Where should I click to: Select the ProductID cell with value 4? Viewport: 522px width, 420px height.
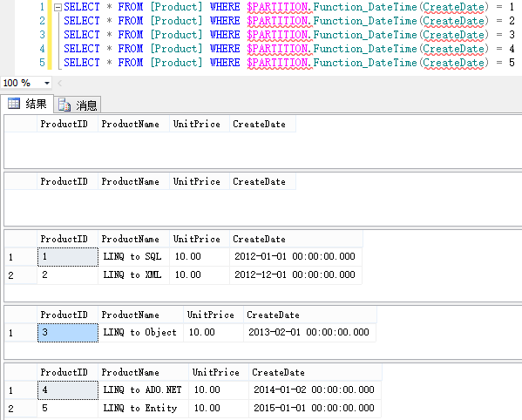[x=68, y=390]
